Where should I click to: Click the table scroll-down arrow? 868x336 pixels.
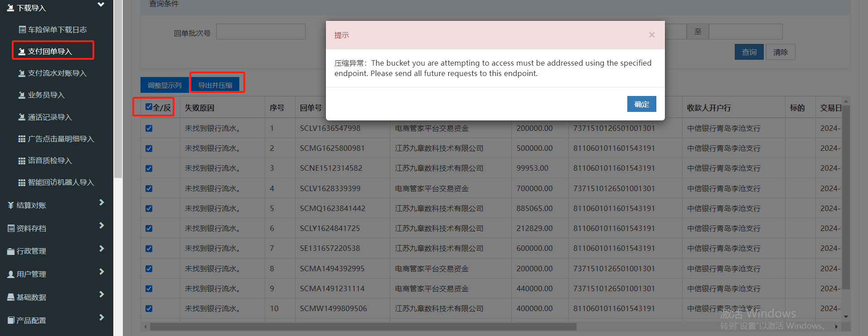846,317
